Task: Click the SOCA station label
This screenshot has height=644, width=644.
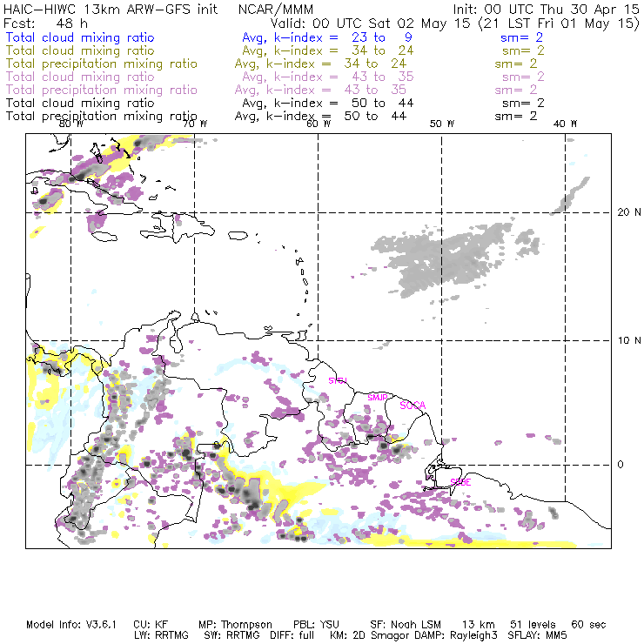Action: tap(413, 406)
